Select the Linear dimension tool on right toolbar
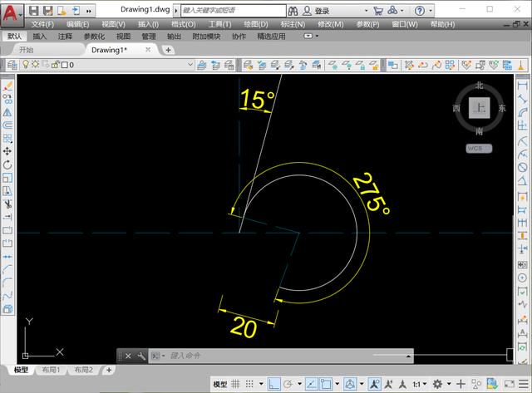532x393 pixels. click(x=522, y=86)
